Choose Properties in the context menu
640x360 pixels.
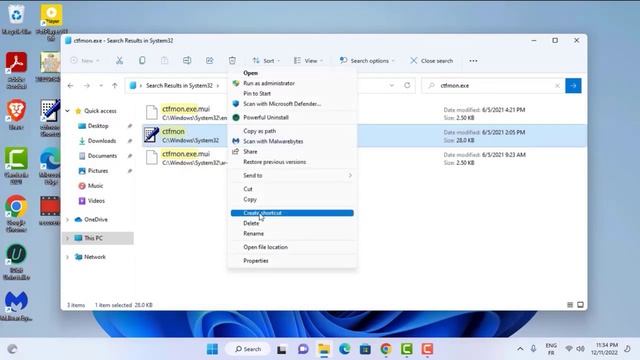pos(292,261)
